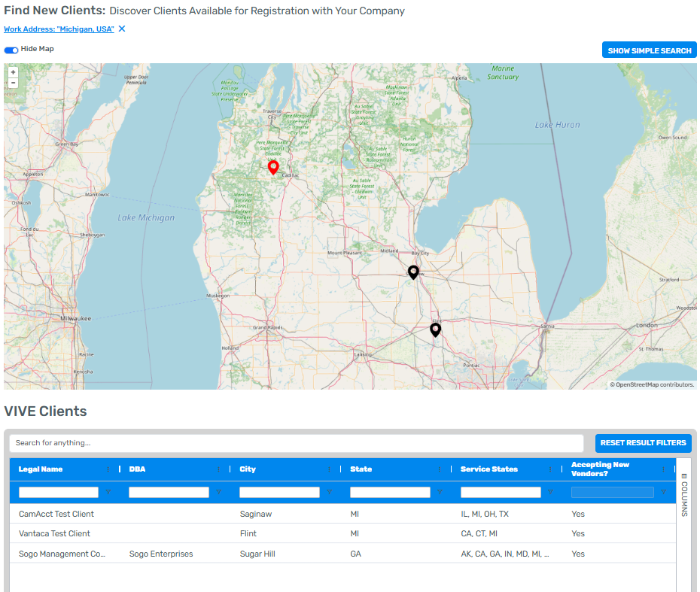Screen dimensions: 700x592
Task: Zoom in on the map
Action: pos(13,71)
